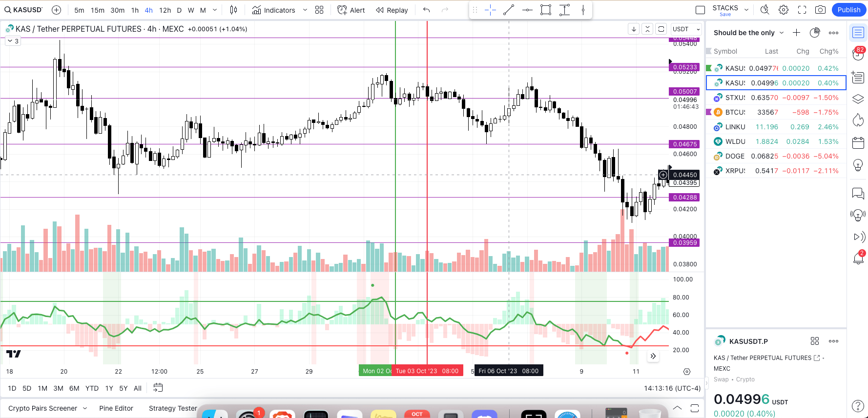Switch to 5m timeframe
This screenshot has width=868, height=418.
point(79,10)
